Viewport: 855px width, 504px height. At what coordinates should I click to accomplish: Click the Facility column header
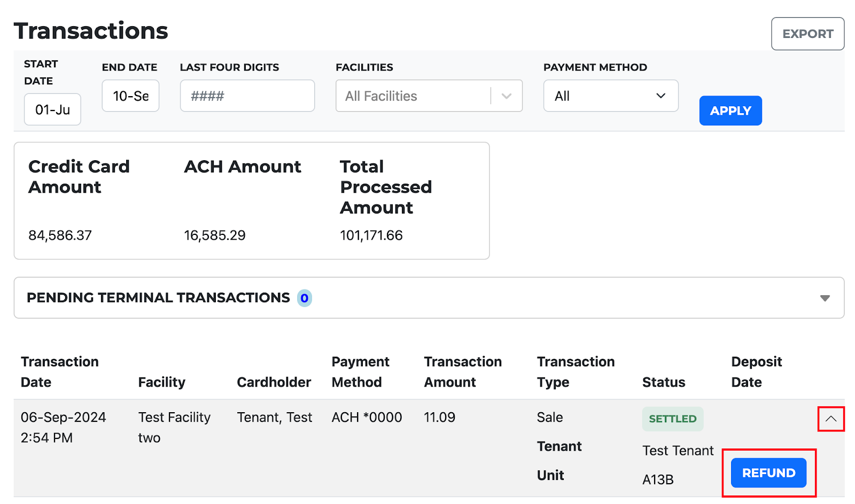pyautogui.click(x=162, y=382)
